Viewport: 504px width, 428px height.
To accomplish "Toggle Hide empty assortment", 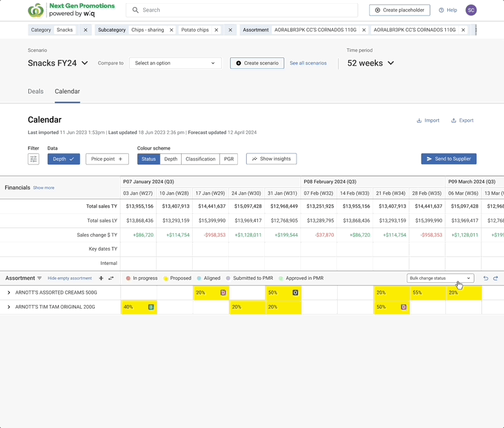I will [70, 278].
